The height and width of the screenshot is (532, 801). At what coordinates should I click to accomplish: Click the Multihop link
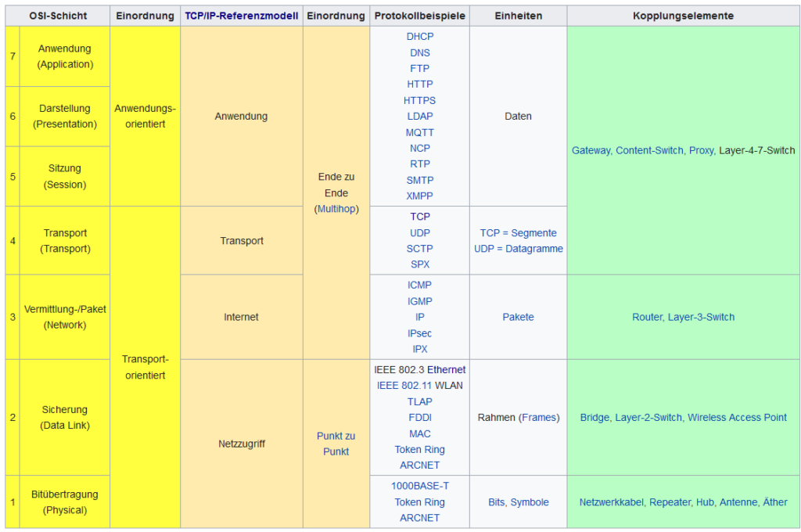click(x=336, y=209)
